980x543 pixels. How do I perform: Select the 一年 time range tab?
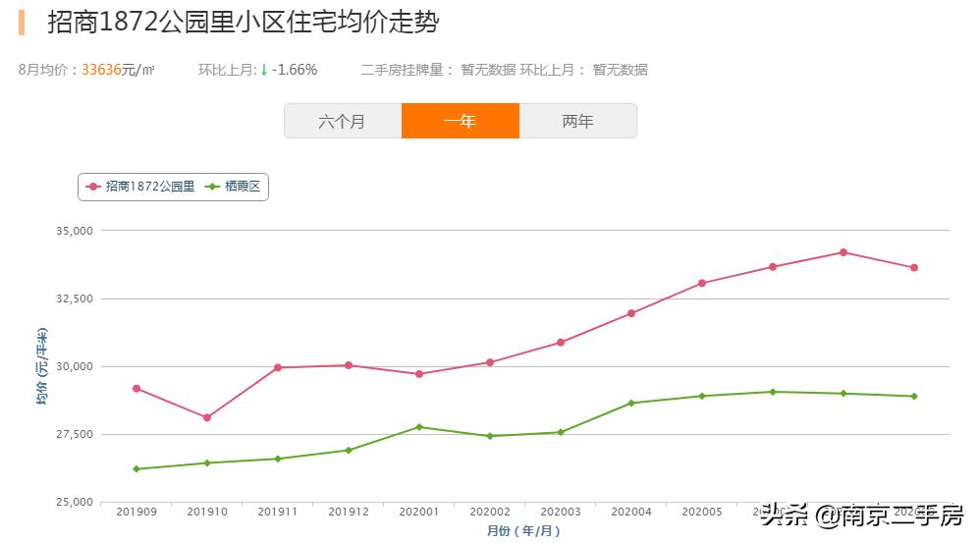(x=460, y=121)
